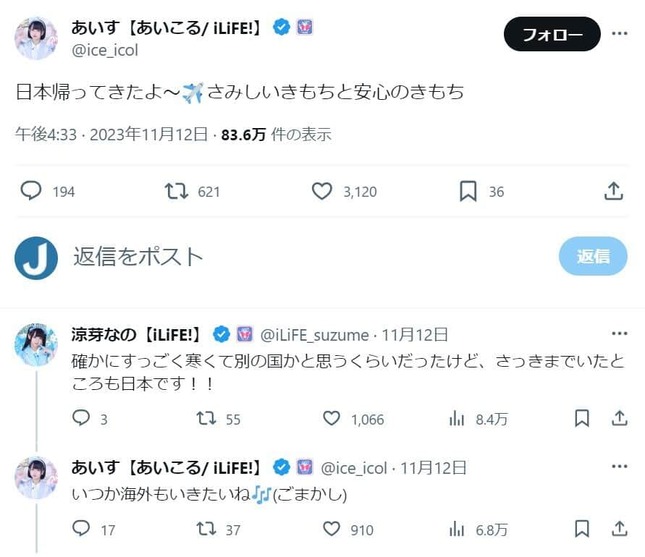
Task: Bookmark the last reply by あいす
Action: click(x=582, y=529)
